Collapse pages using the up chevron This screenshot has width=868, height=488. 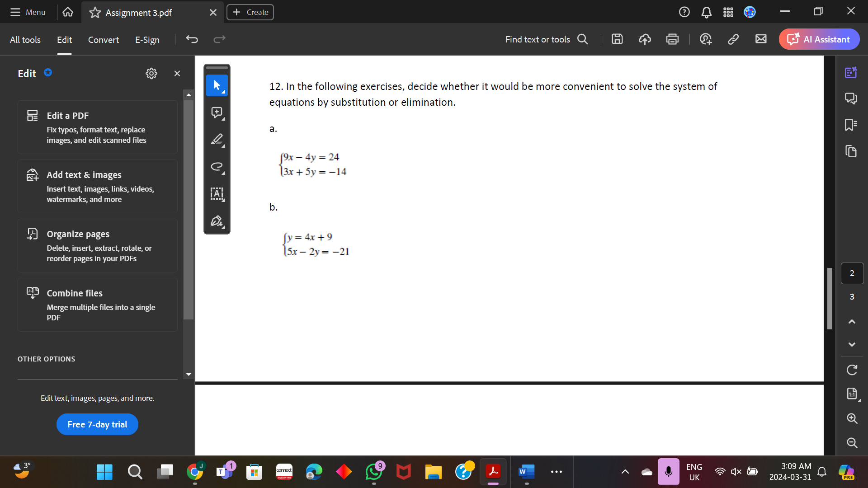(852, 322)
